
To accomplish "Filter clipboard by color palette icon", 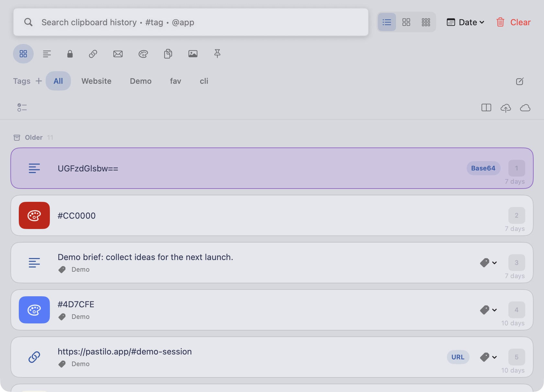I will [143, 54].
